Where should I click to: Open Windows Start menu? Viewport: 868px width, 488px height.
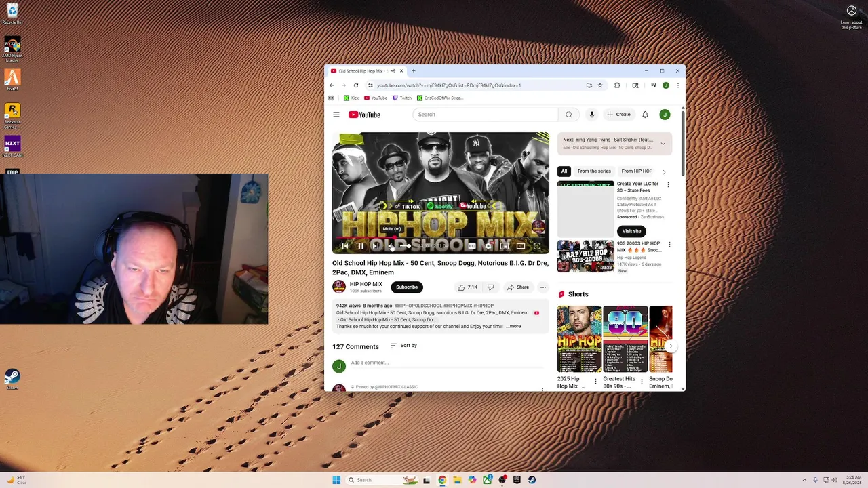click(336, 480)
